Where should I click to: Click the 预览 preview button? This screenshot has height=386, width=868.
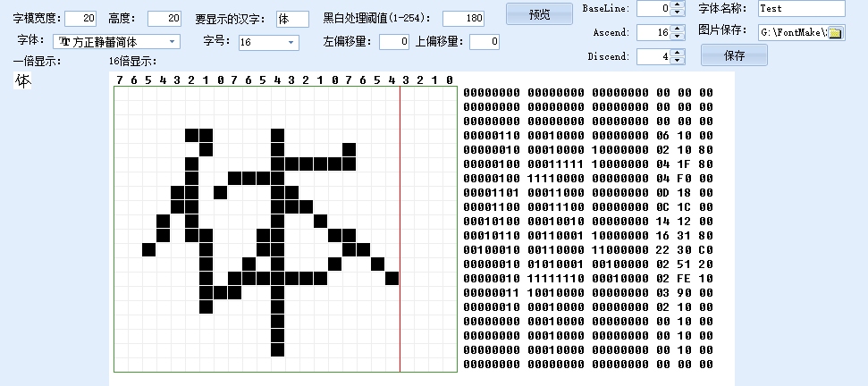[x=539, y=13]
